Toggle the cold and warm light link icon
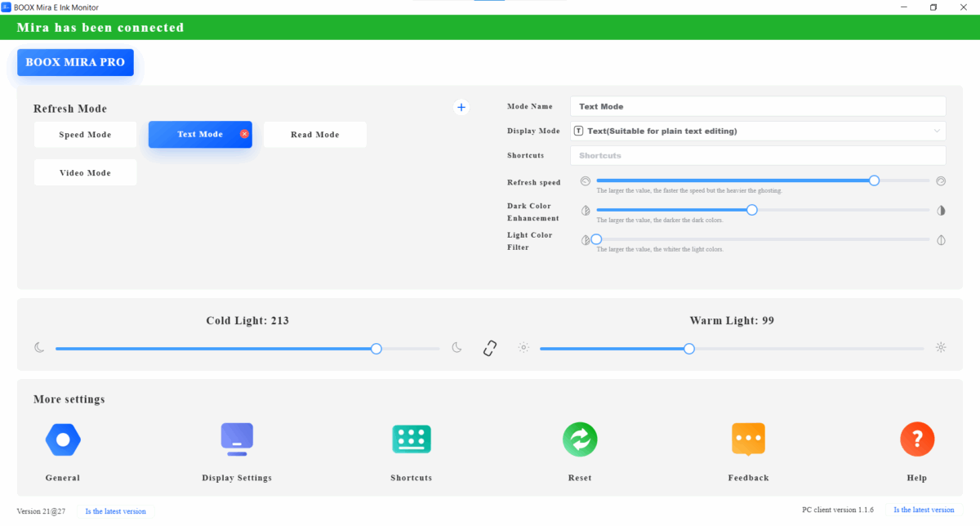Image resolution: width=980 pixels, height=526 pixels. coord(490,348)
